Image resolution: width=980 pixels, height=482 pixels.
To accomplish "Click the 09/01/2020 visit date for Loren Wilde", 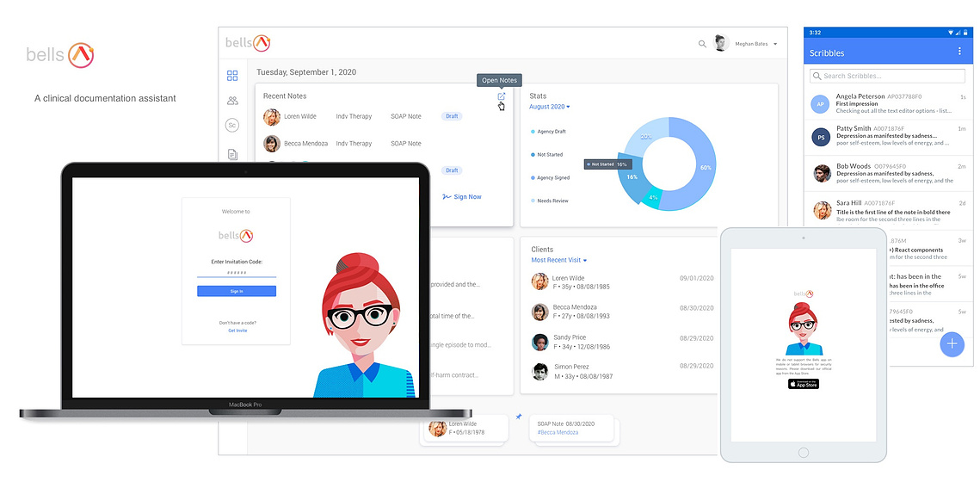I will point(696,278).
